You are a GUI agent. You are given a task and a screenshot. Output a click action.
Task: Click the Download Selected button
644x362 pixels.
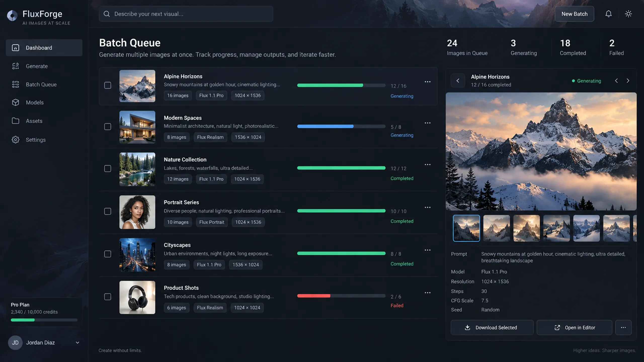click(x=492, y=327)
